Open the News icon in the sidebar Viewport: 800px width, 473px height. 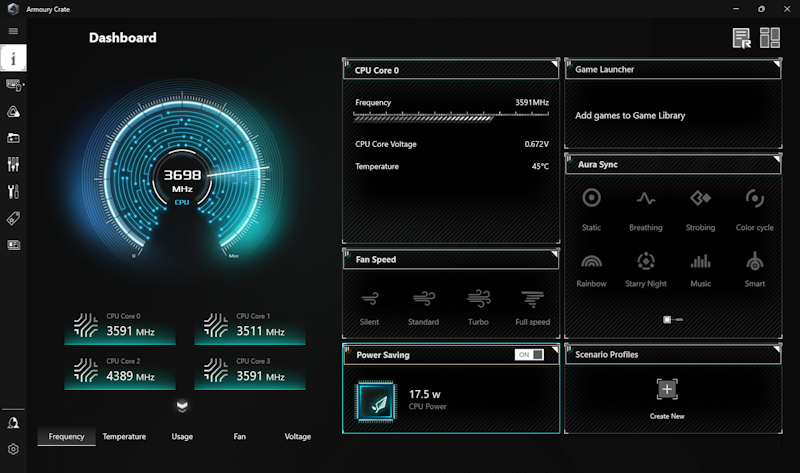[x=13, y=245]
